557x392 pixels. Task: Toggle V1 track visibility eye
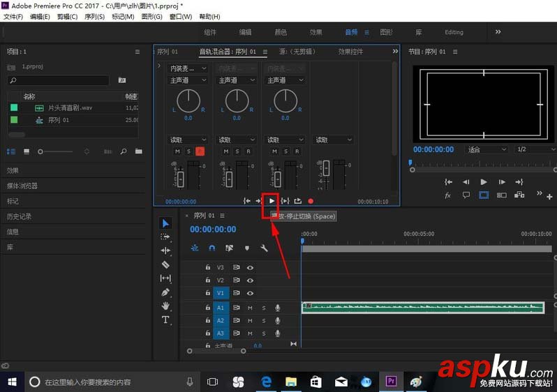tap(250, 293)
